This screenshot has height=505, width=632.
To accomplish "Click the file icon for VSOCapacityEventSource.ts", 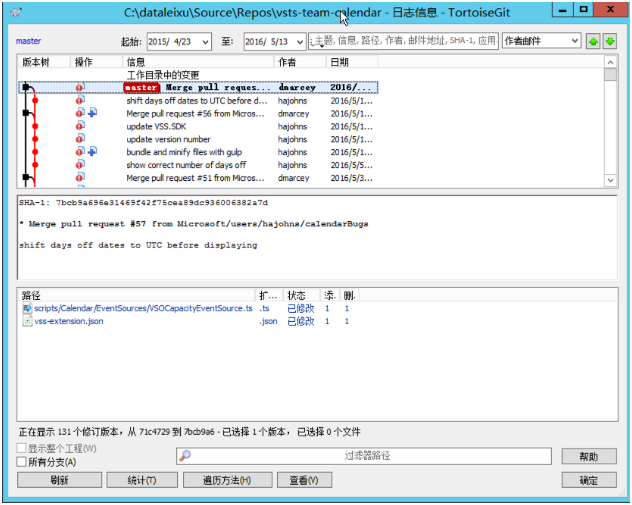I will coord(27,308).
